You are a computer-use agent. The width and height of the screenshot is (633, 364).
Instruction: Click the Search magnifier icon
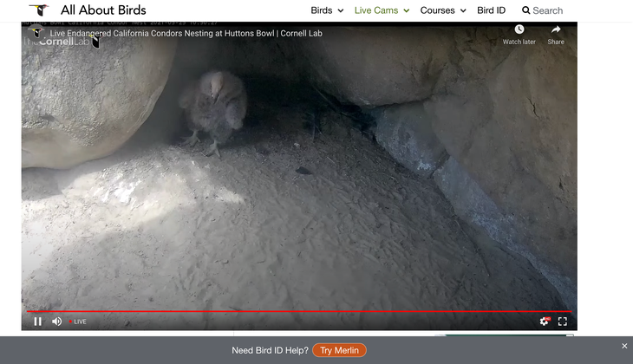pos(525,10)
